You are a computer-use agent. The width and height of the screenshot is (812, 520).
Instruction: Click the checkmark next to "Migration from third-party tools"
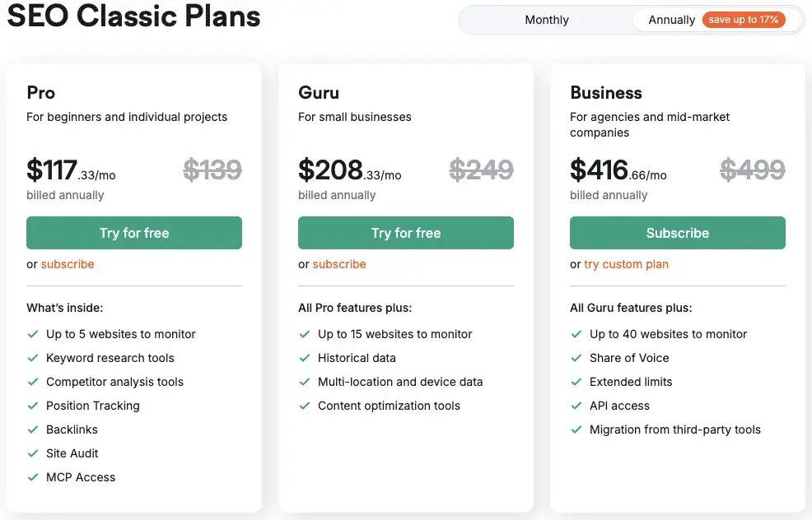pyautogui.click(x=576, y=429)
